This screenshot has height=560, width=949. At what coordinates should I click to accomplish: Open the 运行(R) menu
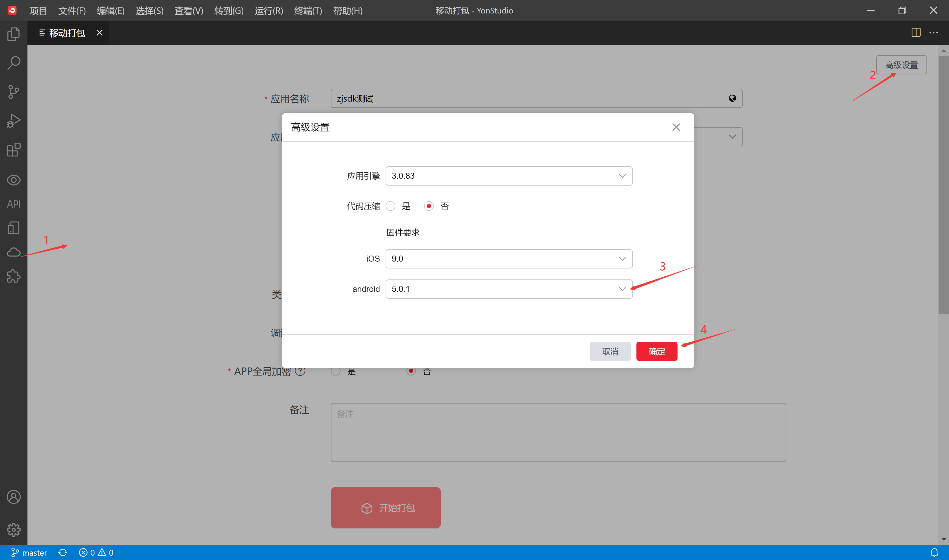268,10
